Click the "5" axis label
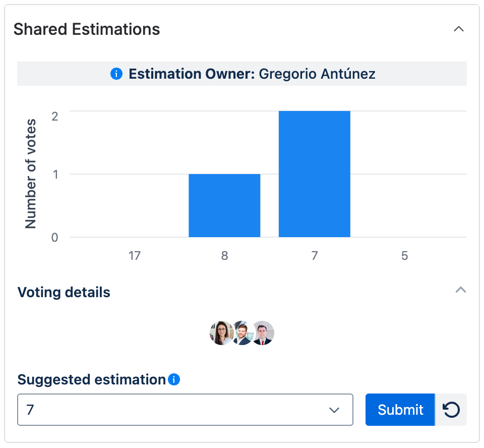 point(404,256)
